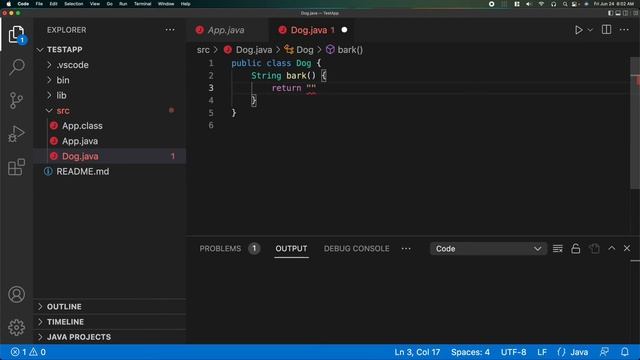Image resolution: width=640 pixels, height=360 pixels.
Task: Open output log in editor
Action: [594, 249]
